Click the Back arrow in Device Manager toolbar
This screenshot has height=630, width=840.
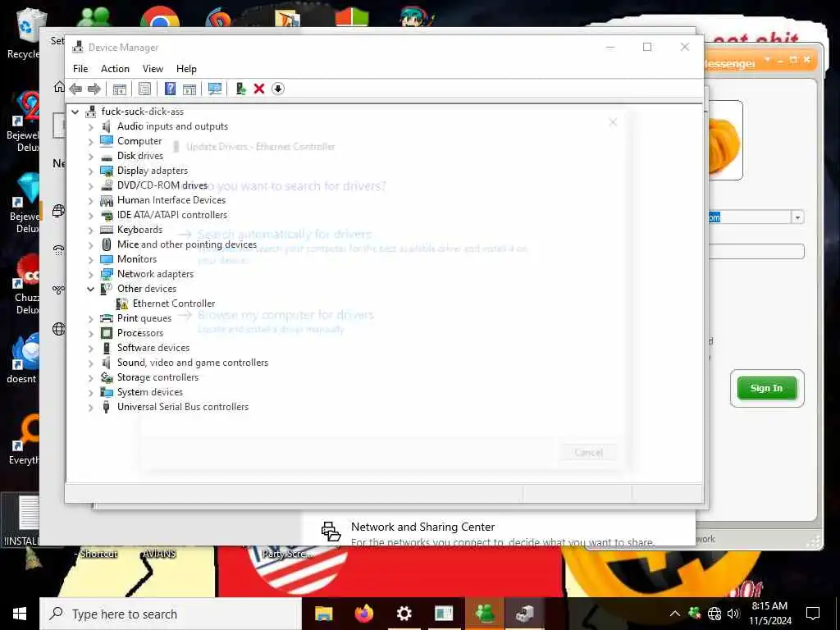(75, 89)
